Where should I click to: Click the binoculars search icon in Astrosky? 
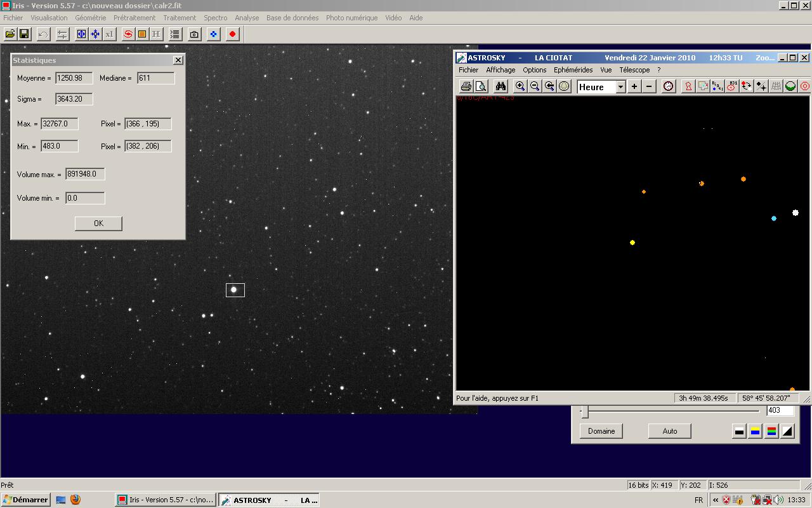tap(501, 86)
